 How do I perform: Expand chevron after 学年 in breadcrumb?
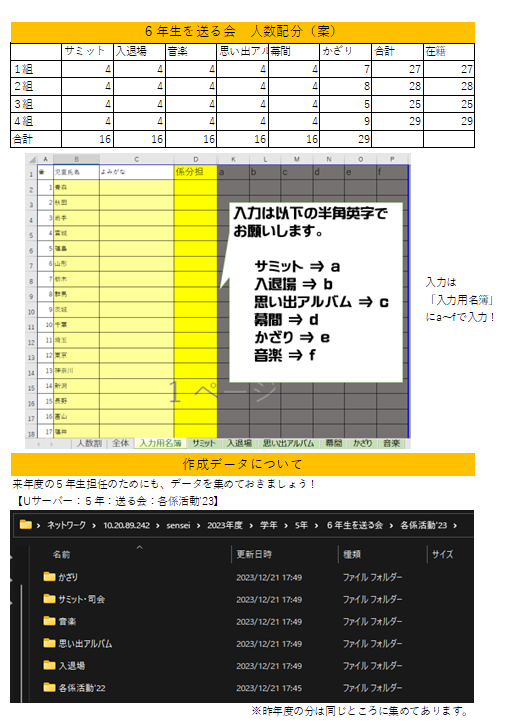286,526
